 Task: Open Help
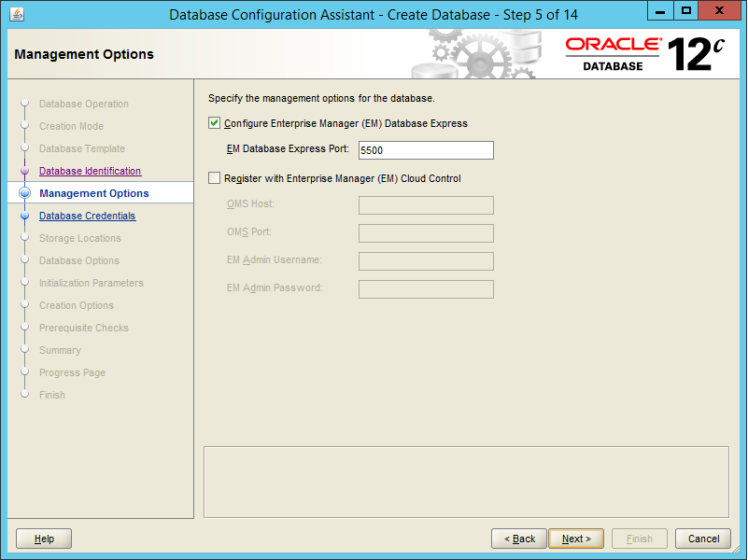coord(44,539)
